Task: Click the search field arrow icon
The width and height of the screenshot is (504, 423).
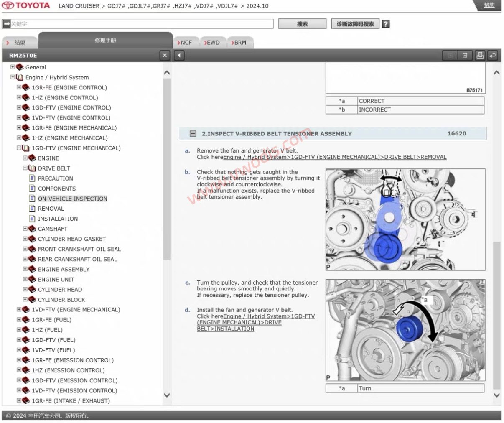Action: (x=6, y=24)
